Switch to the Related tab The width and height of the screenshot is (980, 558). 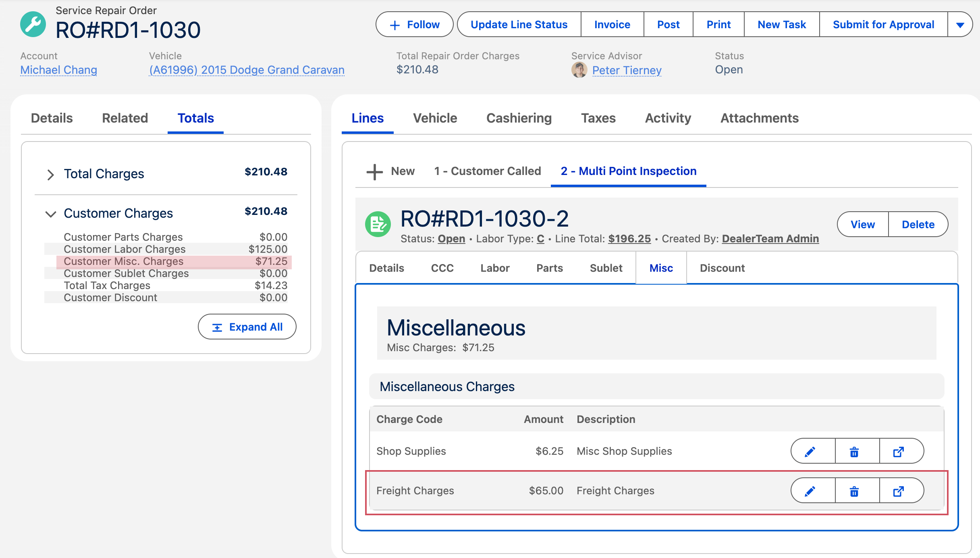(125, 118)
